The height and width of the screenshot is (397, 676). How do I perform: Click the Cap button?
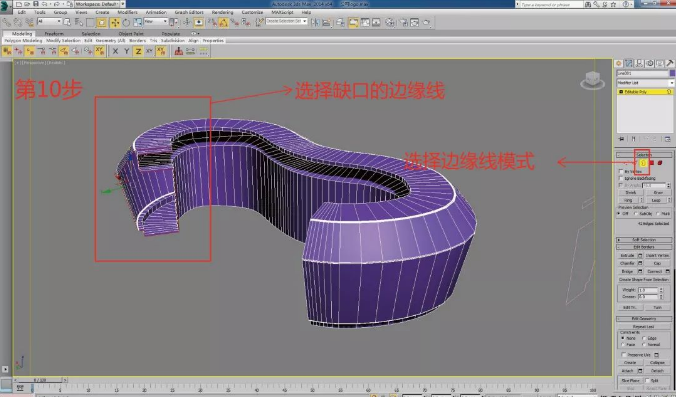[657, 263]
